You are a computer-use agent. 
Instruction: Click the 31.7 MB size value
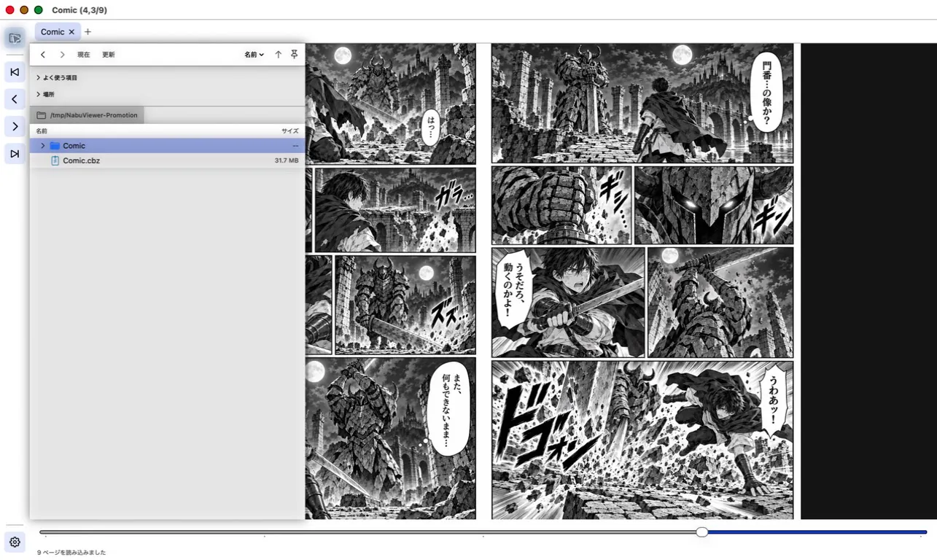[287, 160]
